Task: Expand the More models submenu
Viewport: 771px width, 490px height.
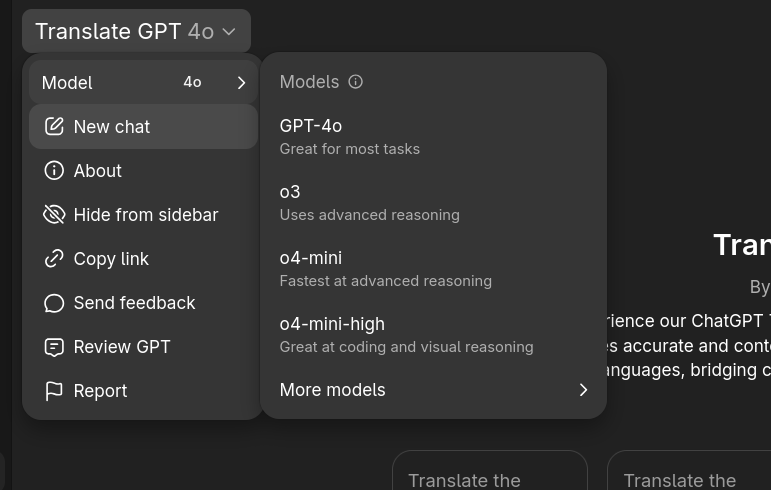Action: (433, 390)
